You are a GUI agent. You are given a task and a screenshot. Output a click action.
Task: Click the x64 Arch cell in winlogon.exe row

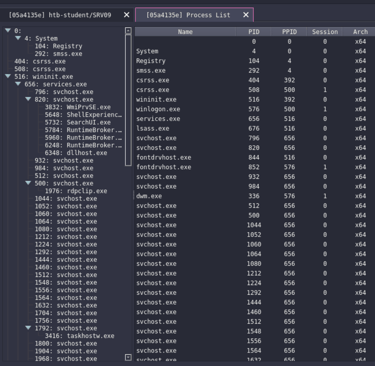point(360,109)
